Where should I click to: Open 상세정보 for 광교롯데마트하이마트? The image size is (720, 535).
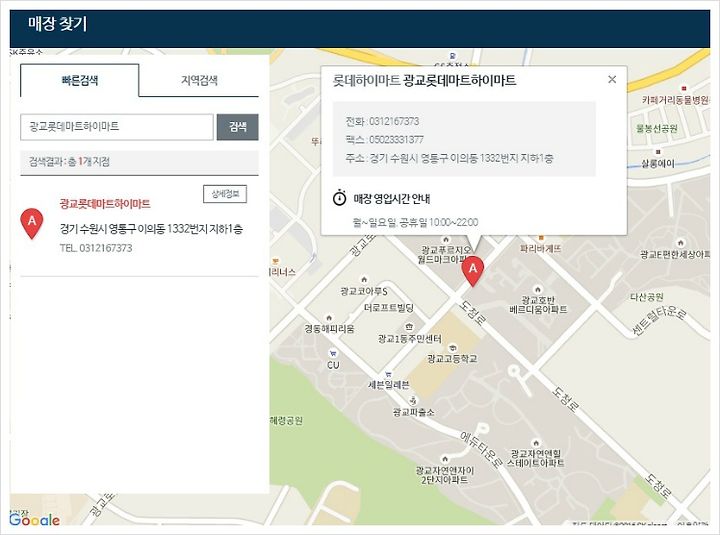pos(225,194)
